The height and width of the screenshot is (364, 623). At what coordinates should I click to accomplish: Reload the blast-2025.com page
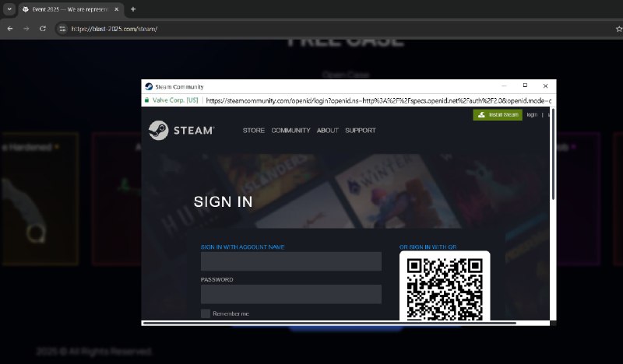(x=43, y=29)
